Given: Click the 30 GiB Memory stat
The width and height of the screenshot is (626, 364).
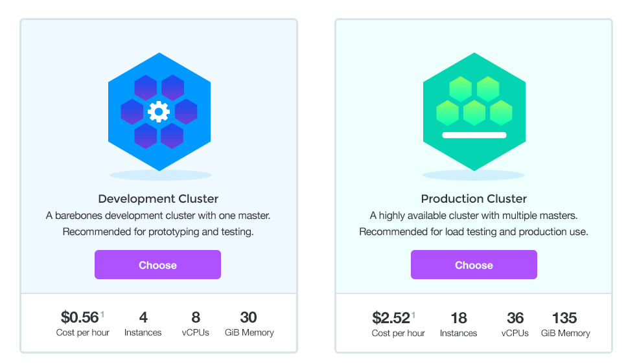Looking at the screenshot, I should pos(249,323).
